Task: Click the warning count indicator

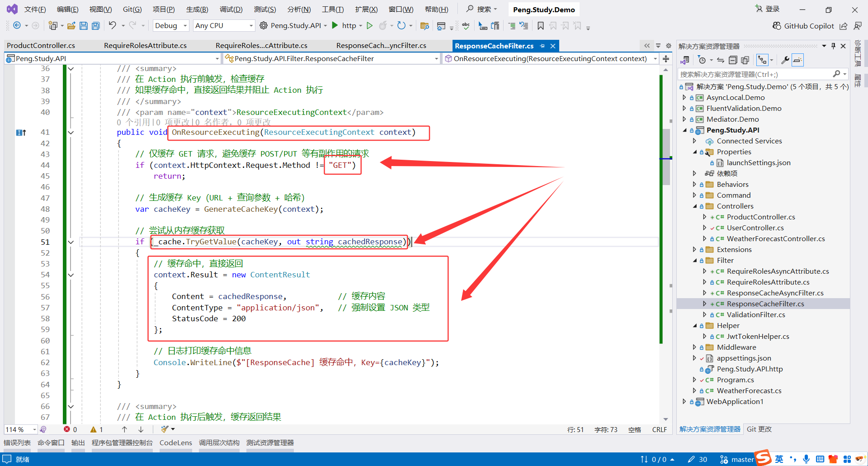Action: pyautogui.click(x=97, y=429)
